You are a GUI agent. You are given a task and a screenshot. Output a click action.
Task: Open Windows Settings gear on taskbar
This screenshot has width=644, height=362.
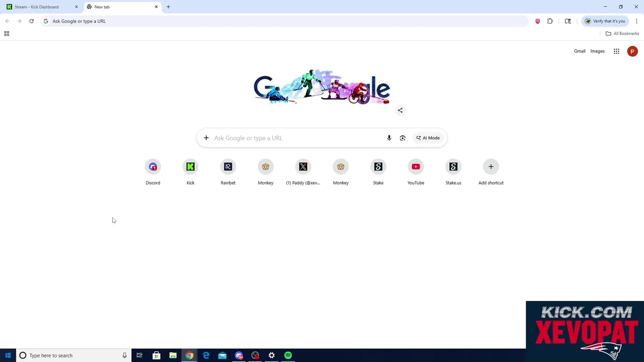coord(272,355)
